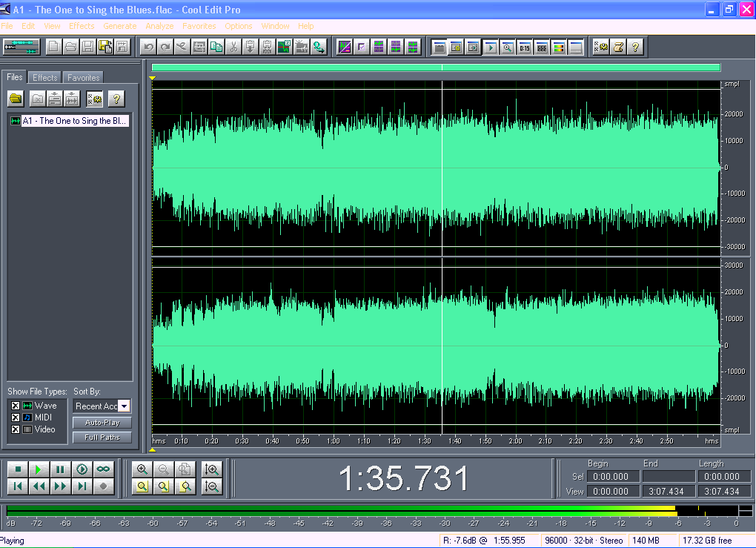Open the View menu
Viewport: 756px width, 548px height.
[52, 26]
